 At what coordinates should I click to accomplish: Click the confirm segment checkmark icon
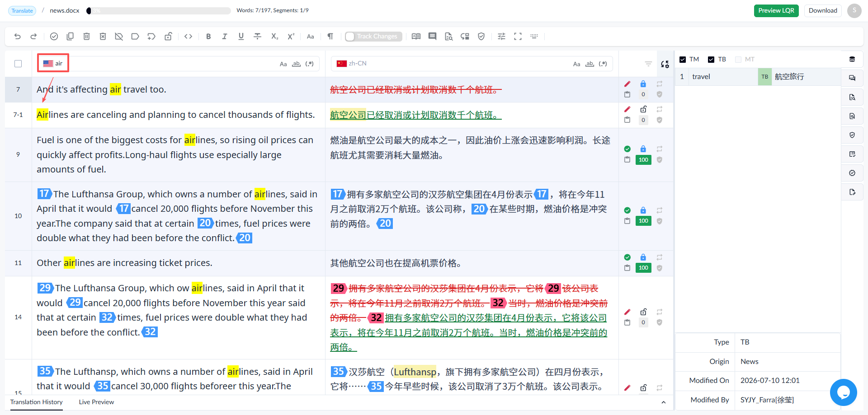(x=54, y=37)
